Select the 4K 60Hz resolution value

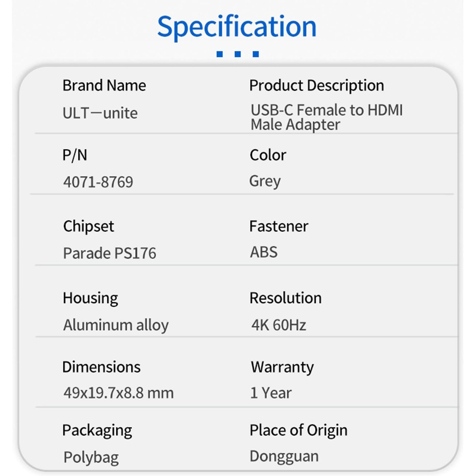coord(279,325)
